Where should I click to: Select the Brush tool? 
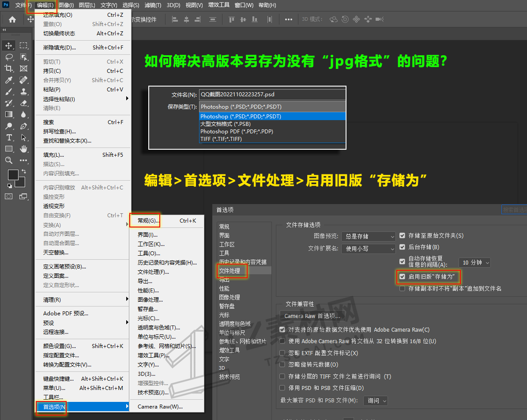coord(9,91)
